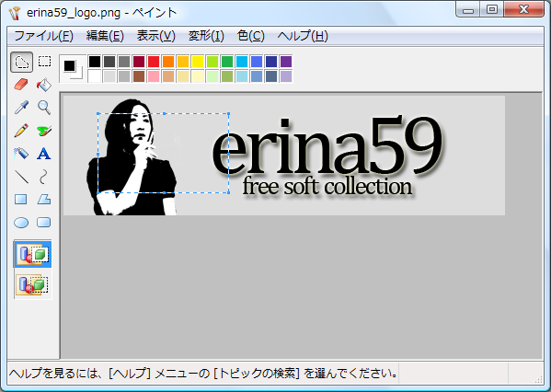The width and height of the screenshot is (551, 392).
Task: Pick the red color swatch
Action: pos(154,62)
